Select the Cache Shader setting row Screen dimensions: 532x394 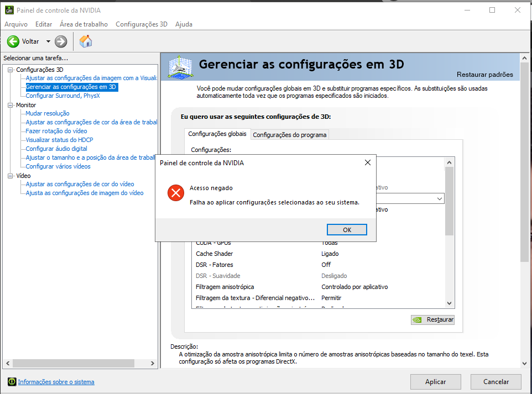[318, 254]
